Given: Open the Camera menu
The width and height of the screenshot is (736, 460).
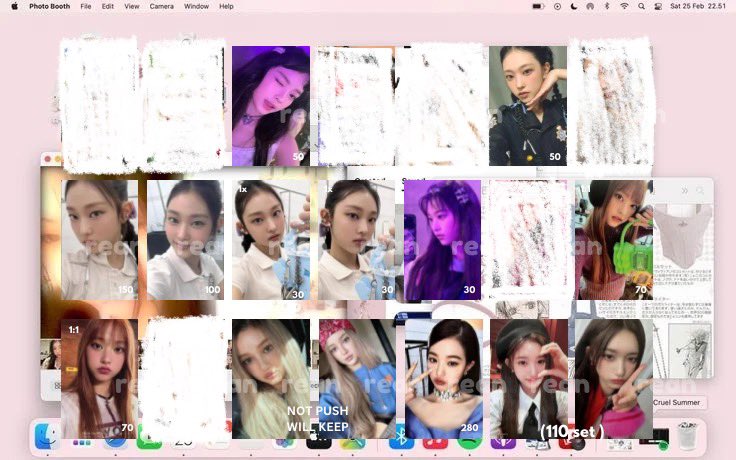Looking at the screenshot, I should (161, 6).
